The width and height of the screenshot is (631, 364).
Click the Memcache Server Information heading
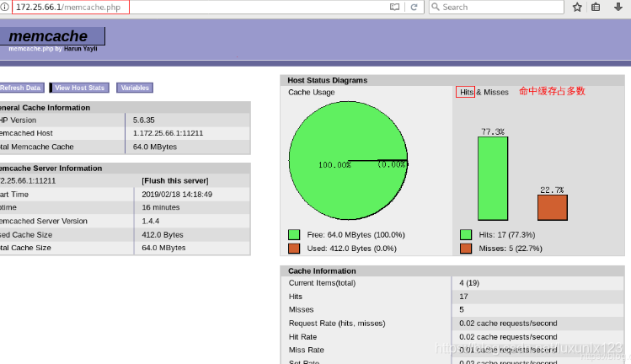point(51,169)
